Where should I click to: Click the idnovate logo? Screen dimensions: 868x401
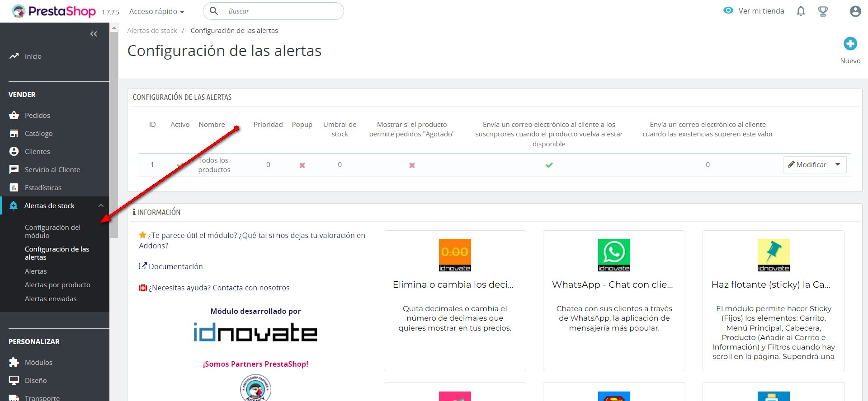(x=255, y=332)
